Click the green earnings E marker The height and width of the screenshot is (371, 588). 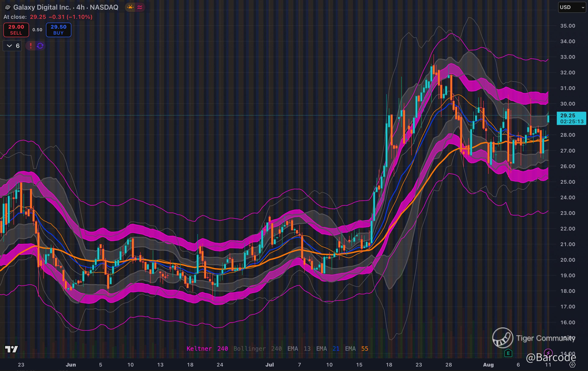[x=508, y=353]
